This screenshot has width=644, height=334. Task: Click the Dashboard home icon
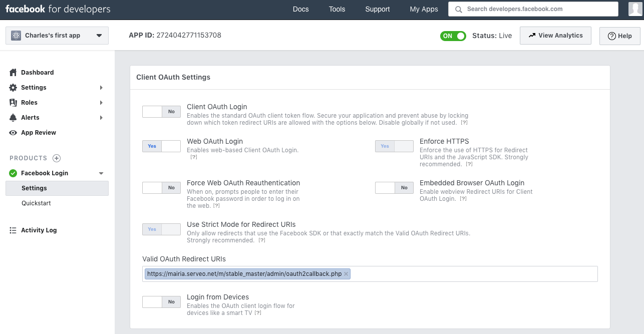tap(13, 73)
